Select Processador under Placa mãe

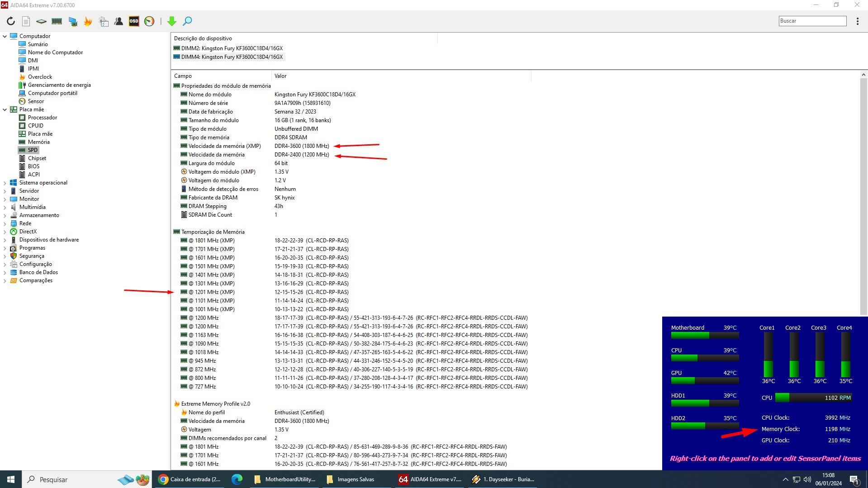[42, 118]
